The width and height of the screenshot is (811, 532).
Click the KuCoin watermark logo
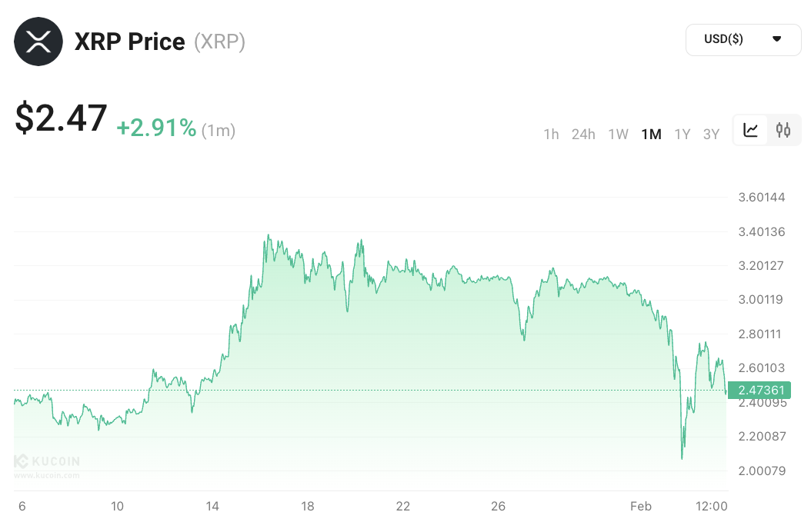point(46,462)
